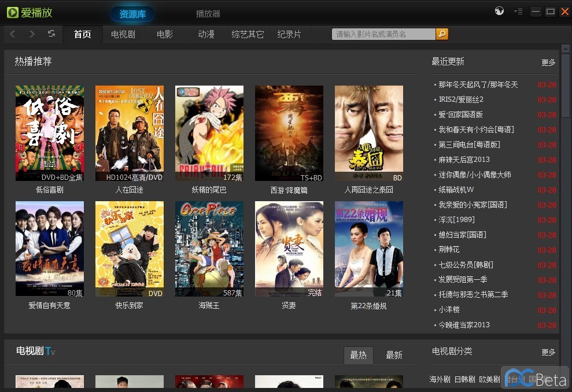Open the 人在囧途 poster

pos(130,133)
